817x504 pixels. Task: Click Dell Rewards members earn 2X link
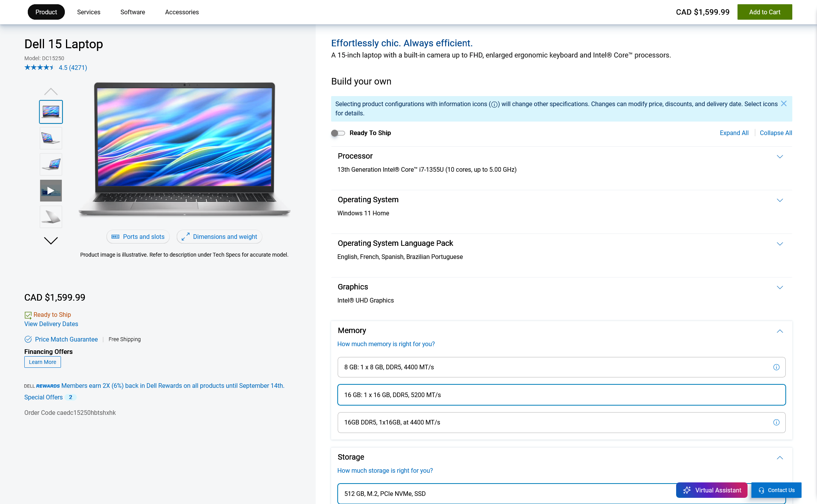point(173,386)
